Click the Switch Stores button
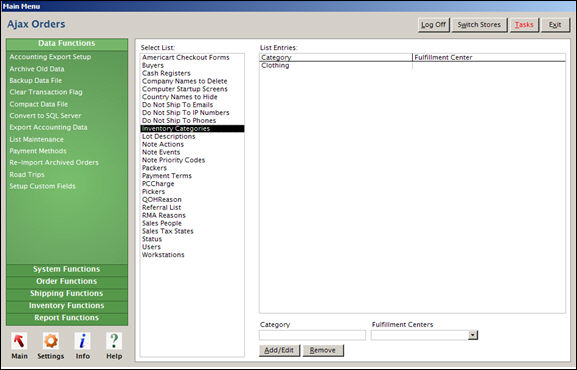577x370 pixels. (479, 25)
